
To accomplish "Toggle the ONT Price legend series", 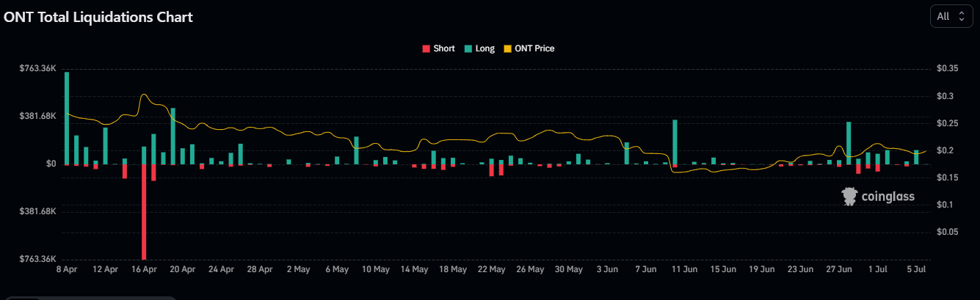I will pyautogui.click(x=529, y=48).
